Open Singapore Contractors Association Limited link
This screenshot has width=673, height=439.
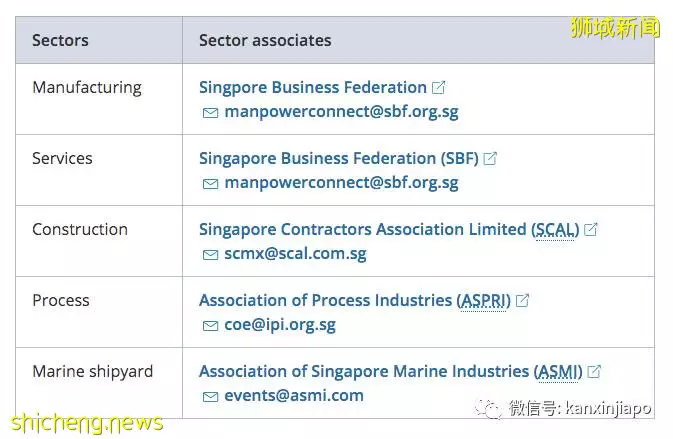point(389,230)
